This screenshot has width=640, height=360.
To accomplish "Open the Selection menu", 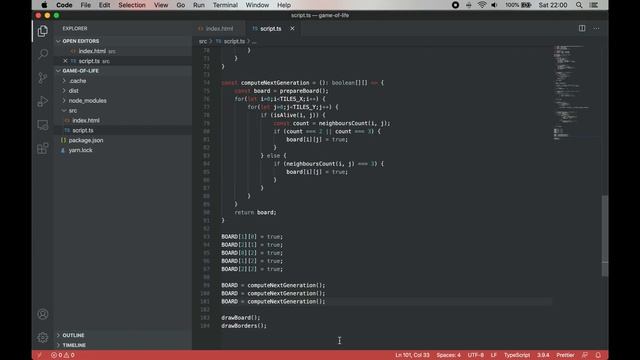I will point(132,5).
